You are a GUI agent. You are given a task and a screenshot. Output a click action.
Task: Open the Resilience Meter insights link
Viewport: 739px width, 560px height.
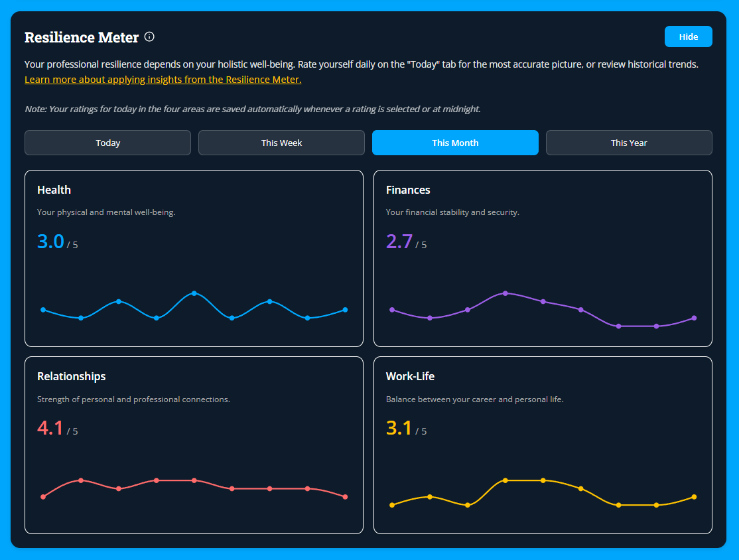pyautogui.click(x=163, y=79)
